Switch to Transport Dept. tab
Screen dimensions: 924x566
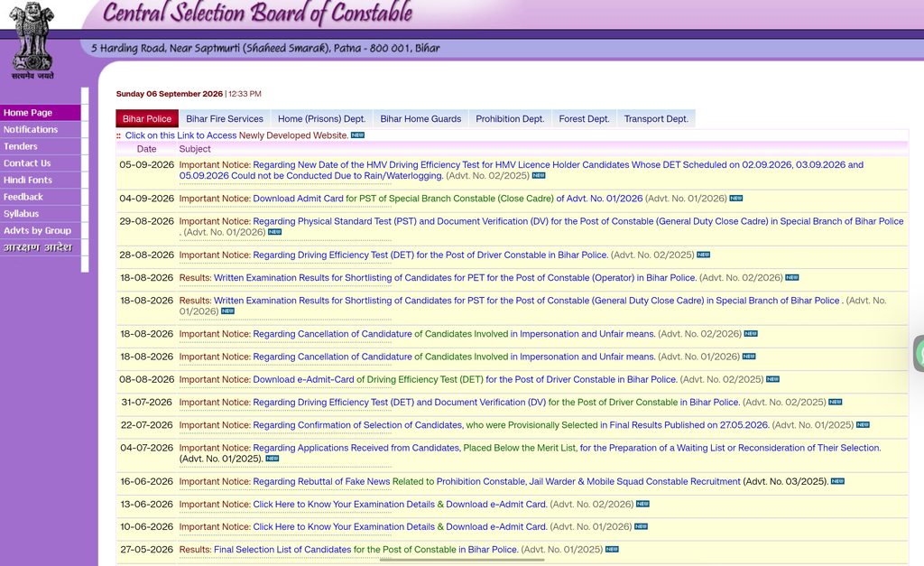656,118
